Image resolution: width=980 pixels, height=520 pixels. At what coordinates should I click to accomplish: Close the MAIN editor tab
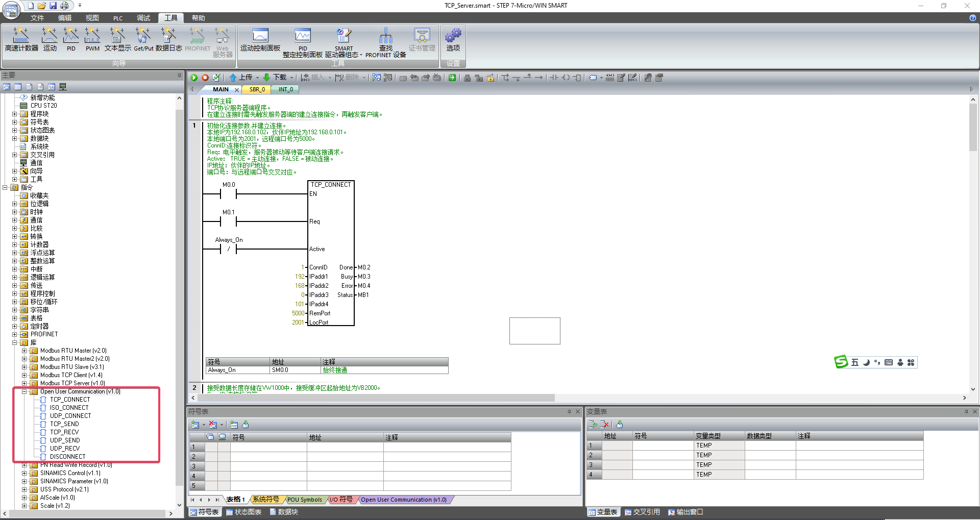tap(237, 90)
